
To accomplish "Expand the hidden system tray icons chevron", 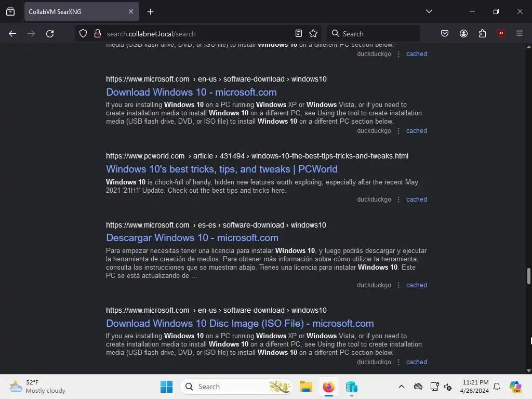I will [402, 387].
